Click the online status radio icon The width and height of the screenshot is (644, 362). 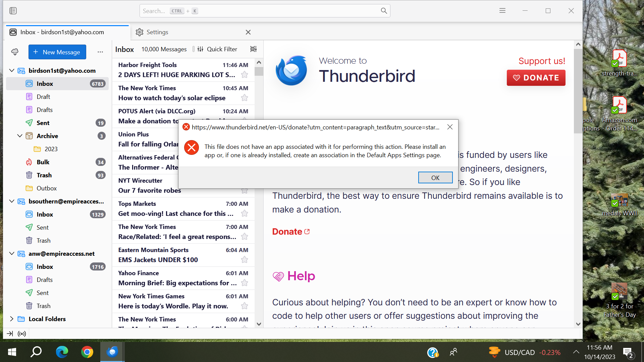point(22,334)
